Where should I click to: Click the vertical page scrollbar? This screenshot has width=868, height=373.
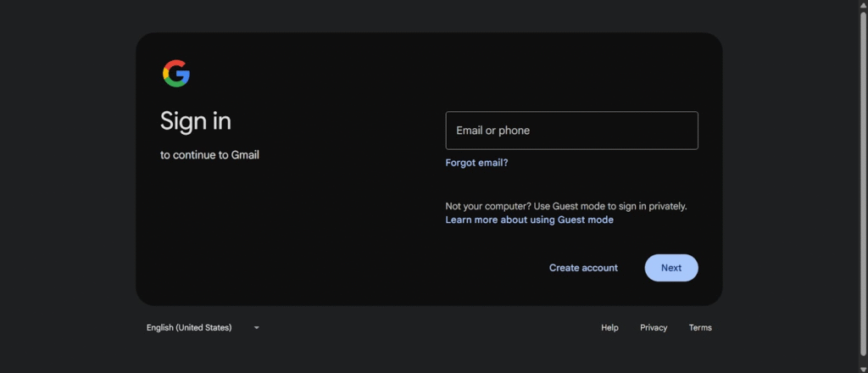coord(863,182)
